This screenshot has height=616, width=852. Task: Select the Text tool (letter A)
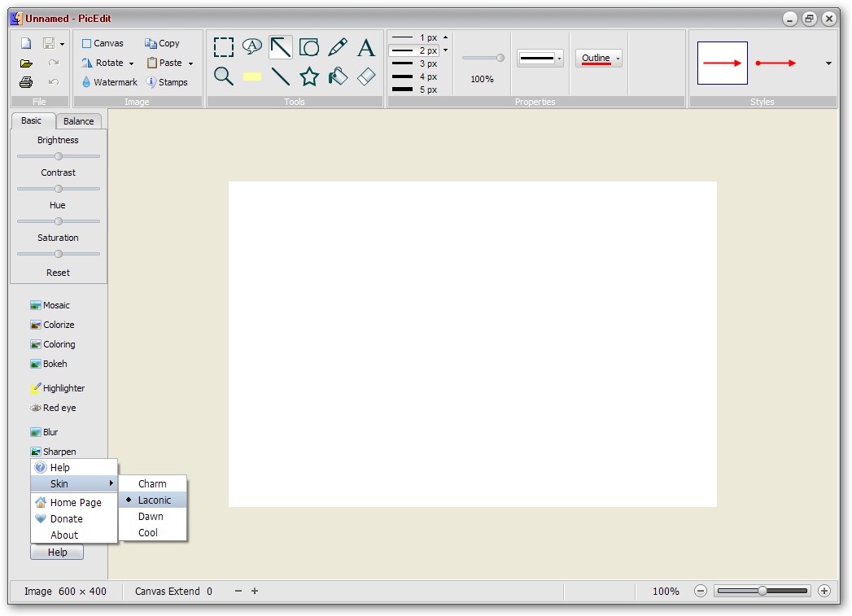point(366,47)
